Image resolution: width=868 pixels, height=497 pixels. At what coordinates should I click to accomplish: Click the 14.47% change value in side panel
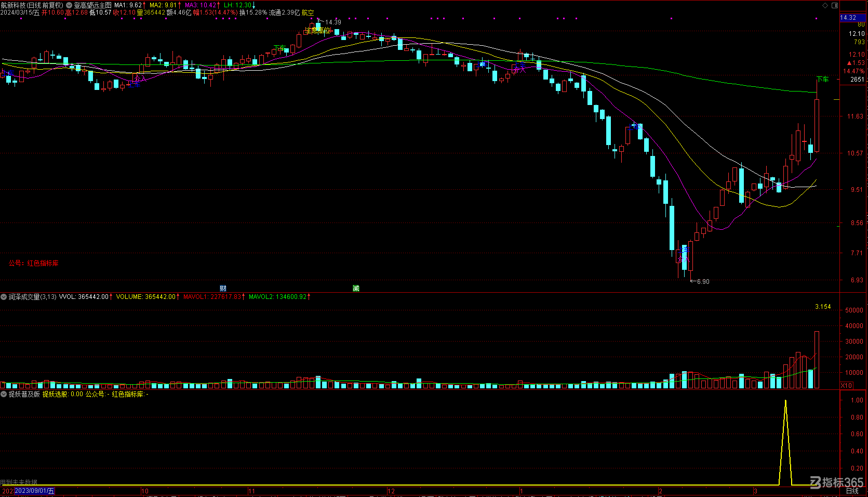[853, 71]
